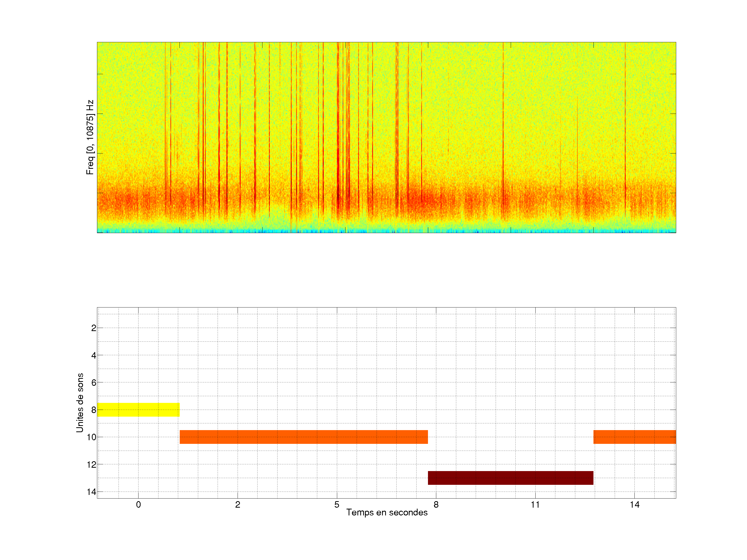Click the yellow bar at sound unit 8
747x560 pixels.
pyautogui.click(x=138, y=409)
